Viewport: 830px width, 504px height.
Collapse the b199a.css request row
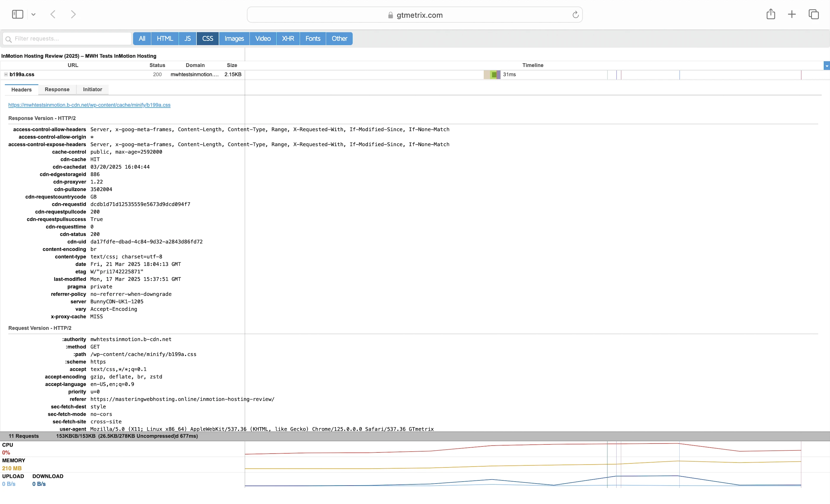pyautogui.click(x=6, y=75)
